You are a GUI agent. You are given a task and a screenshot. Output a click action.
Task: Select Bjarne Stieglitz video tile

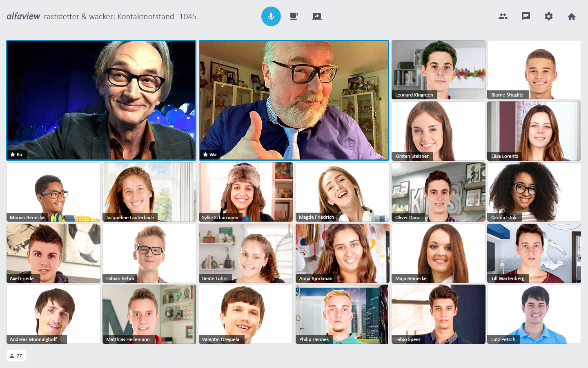[x=534, y=70]
